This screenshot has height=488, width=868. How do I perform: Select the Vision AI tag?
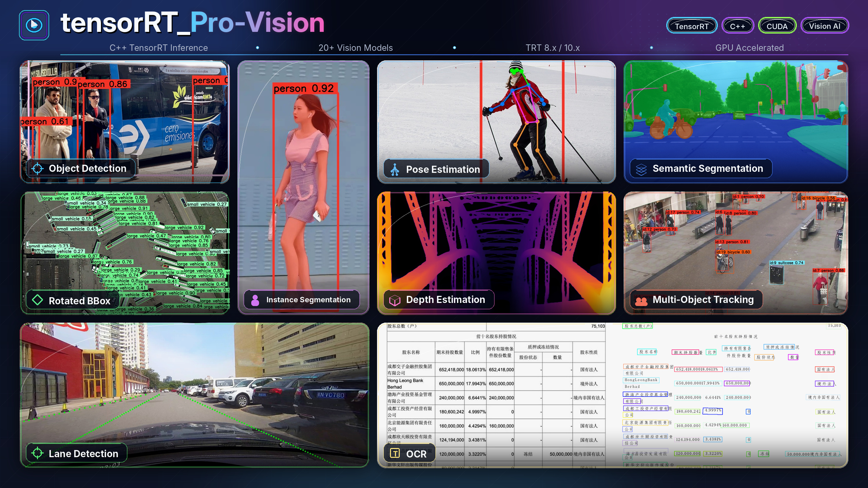pyautogui.click(x=825, y=26)
